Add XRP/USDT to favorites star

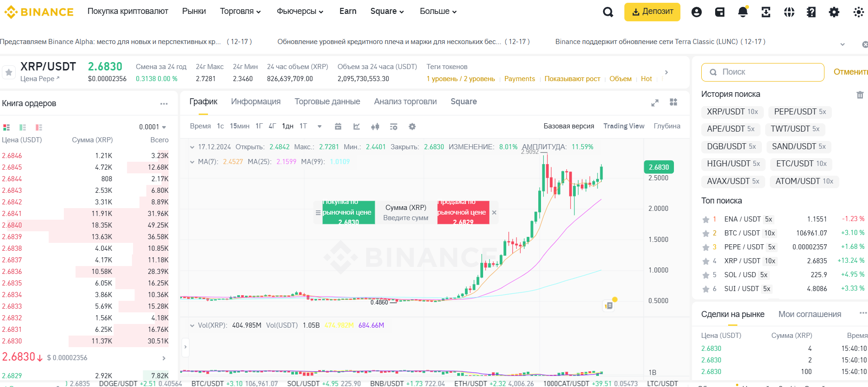tap(9, 72)
